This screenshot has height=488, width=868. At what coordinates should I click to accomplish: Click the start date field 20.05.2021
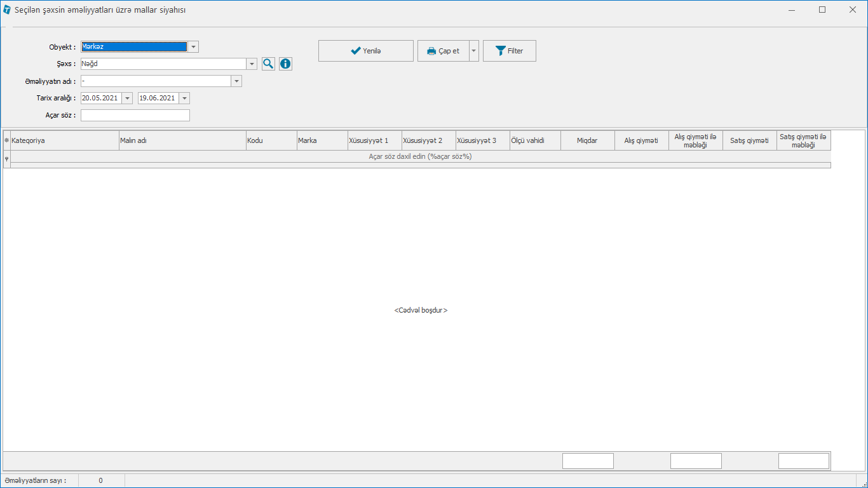click(x=101, y=98)
